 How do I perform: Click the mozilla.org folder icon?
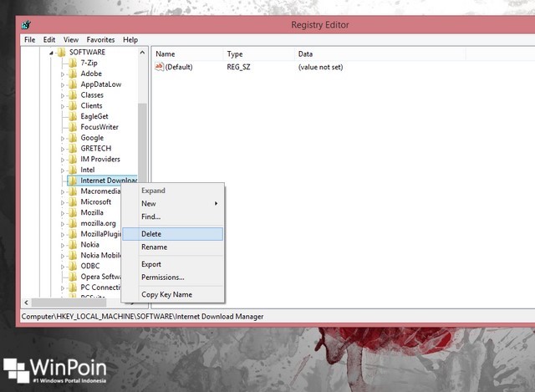73,223
